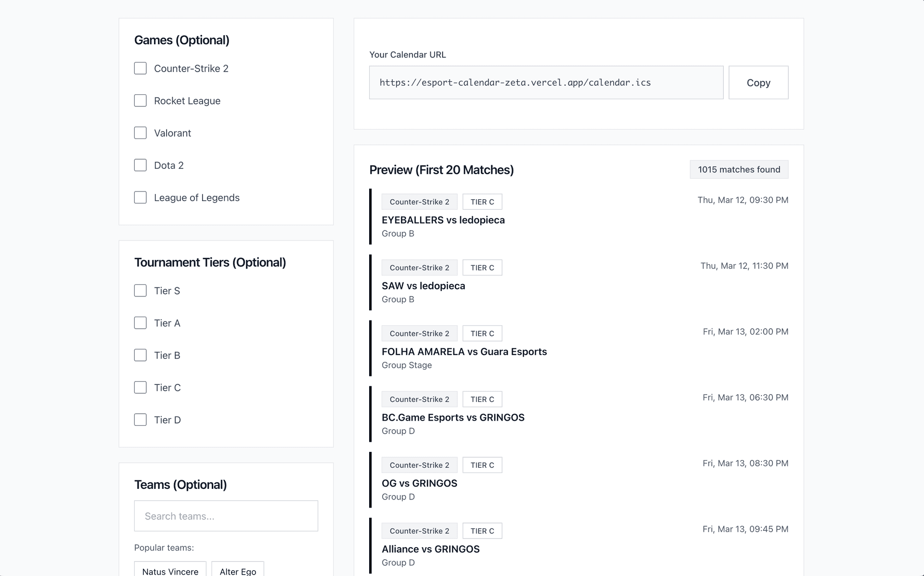
Task: Enable the Tier C filter
Action: (x=140, y=387)
